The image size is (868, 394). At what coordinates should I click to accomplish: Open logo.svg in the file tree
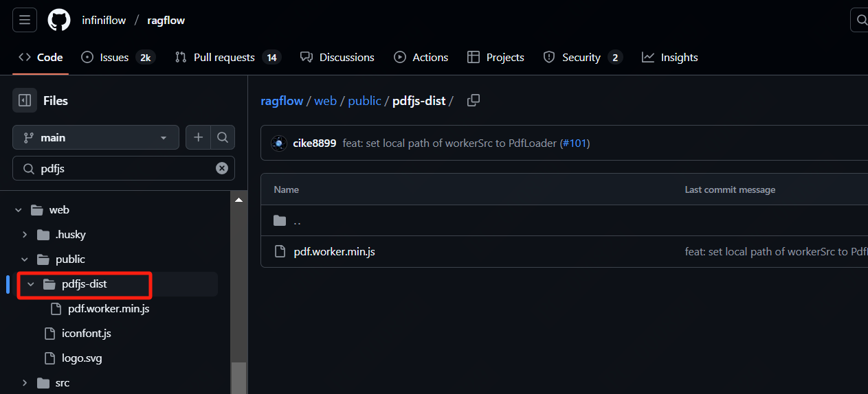(x=82, y=358)
